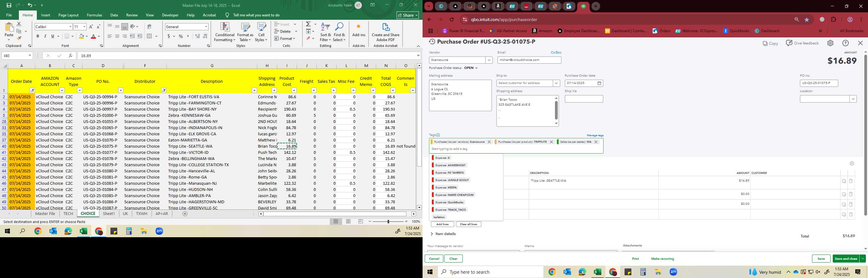Click the Cancel button in QuickBooks
The image size is (868, 278).
click(434, 259)
